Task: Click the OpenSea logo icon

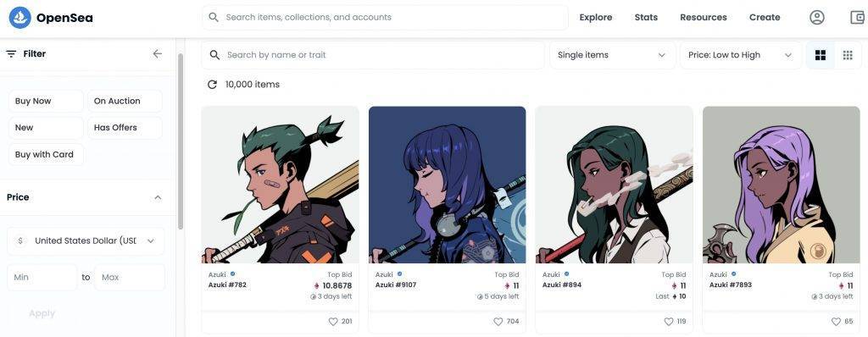Action: (x=20, y=18)
